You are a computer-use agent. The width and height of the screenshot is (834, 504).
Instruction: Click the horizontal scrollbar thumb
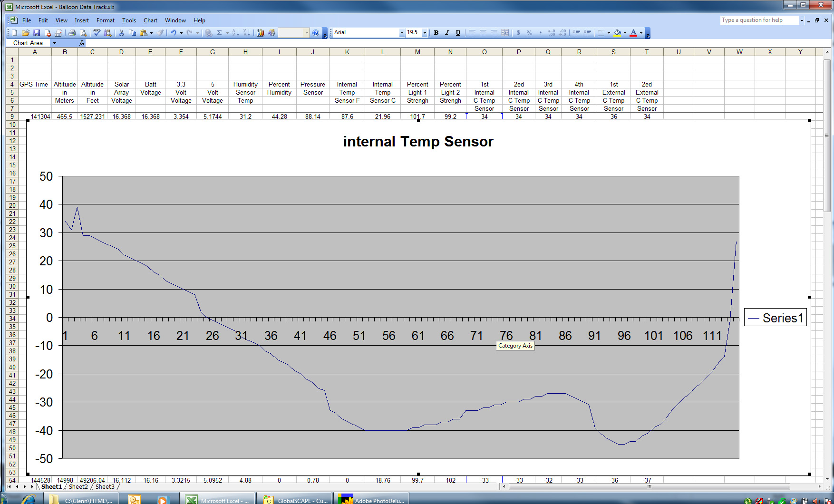point(649,487)
